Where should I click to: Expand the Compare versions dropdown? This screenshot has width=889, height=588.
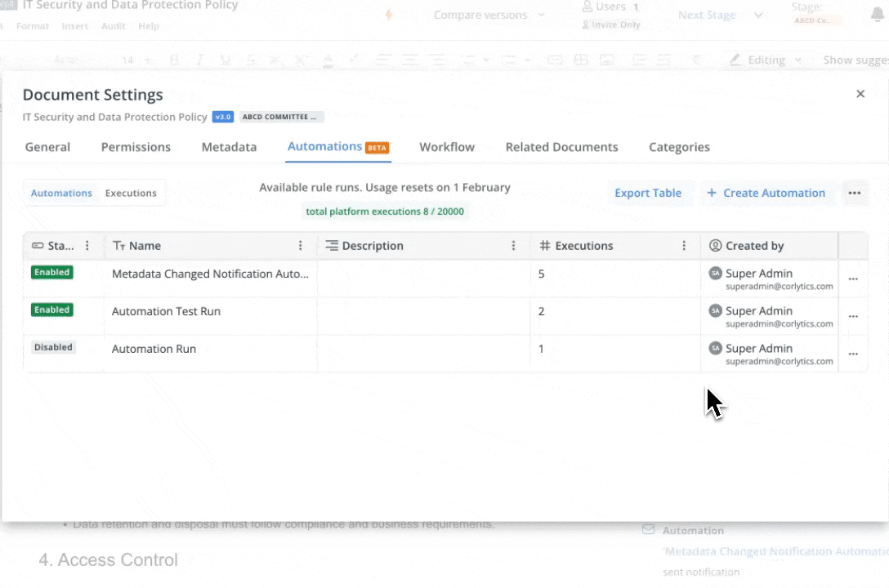tap(489, 15)
